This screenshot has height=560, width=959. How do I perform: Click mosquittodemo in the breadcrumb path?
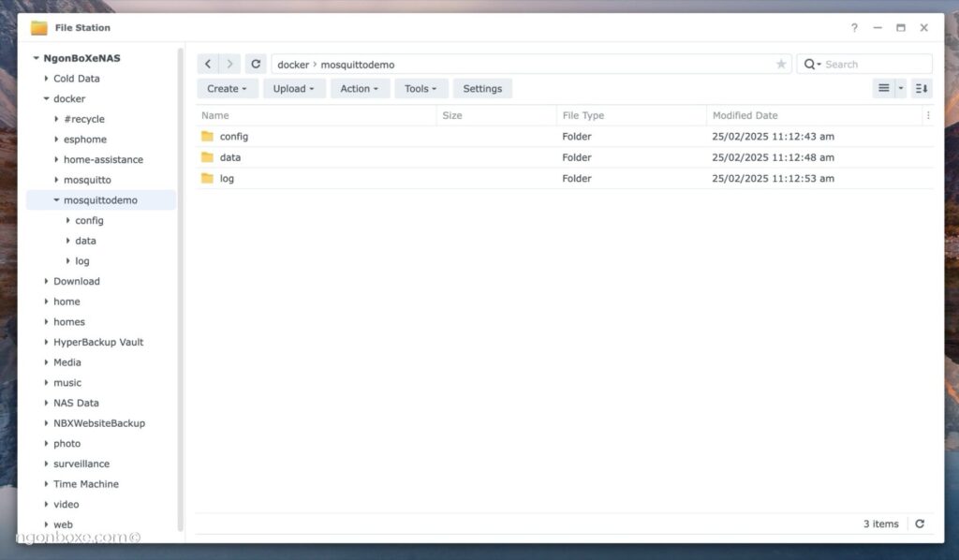(x=357, y=65)
